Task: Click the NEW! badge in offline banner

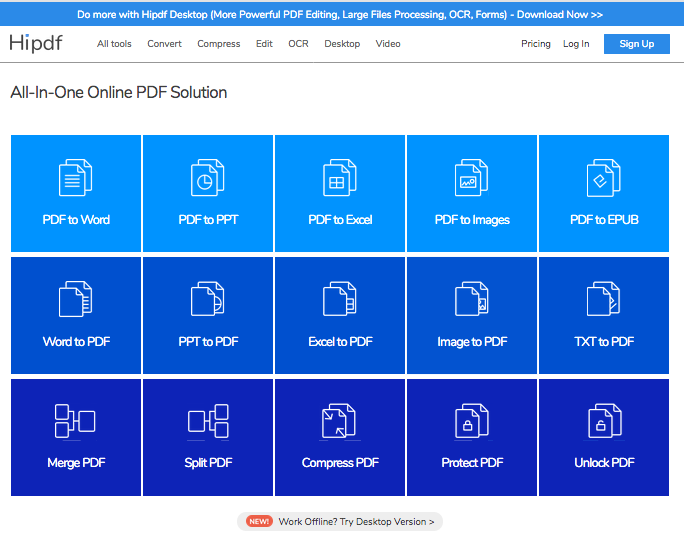Action: coord(259,522)
